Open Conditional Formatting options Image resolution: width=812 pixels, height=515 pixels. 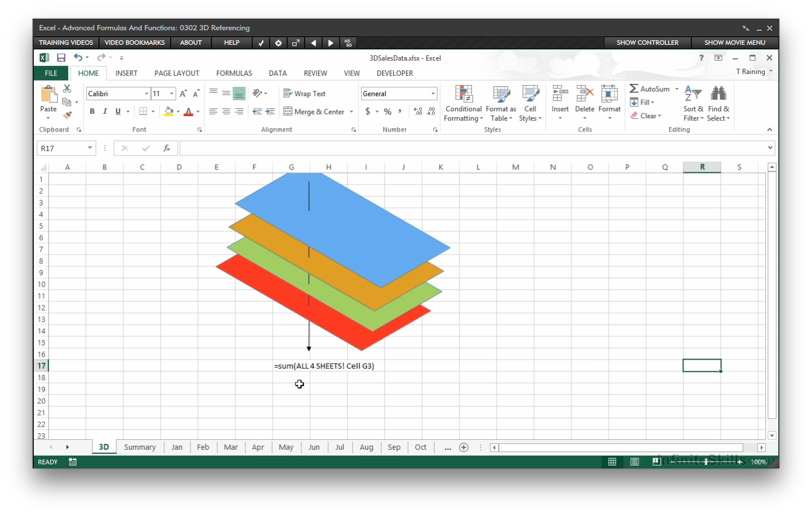[464, 103]
